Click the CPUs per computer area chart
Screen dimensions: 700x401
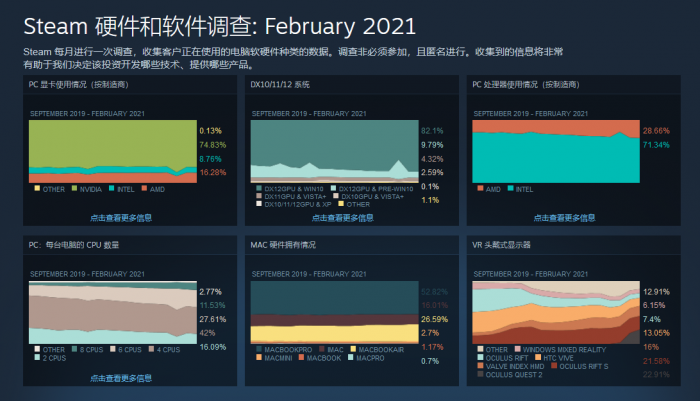pos(112,312)
